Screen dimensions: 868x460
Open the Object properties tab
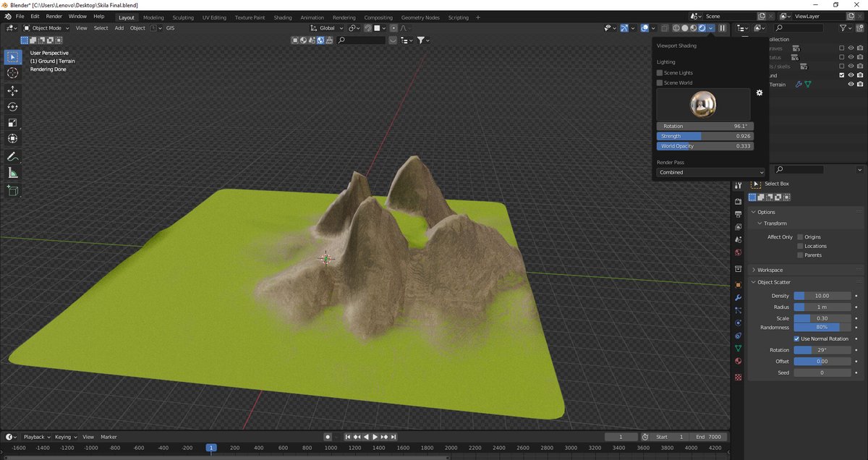click(738, 284)
